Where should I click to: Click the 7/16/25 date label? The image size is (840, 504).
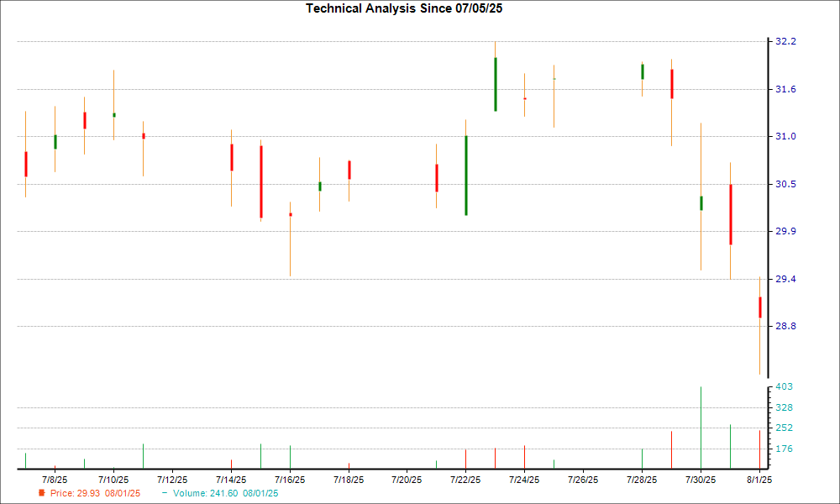[290, 480]
